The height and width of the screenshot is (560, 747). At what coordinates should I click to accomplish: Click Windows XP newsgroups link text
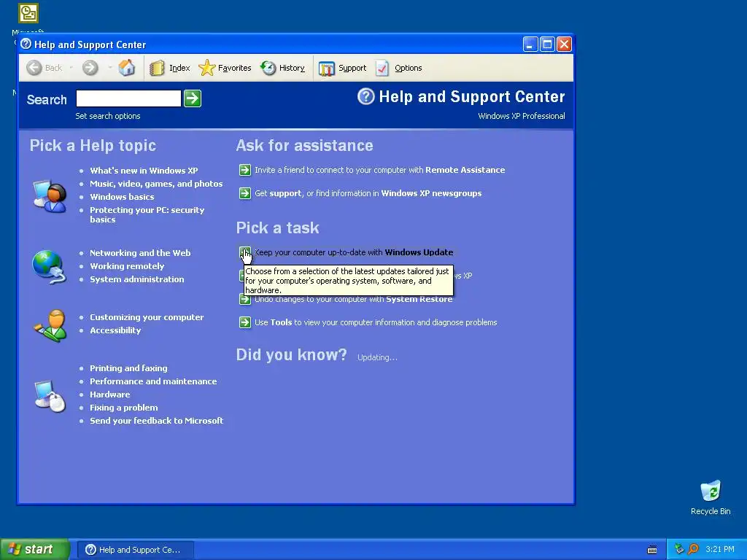[431, 193]
